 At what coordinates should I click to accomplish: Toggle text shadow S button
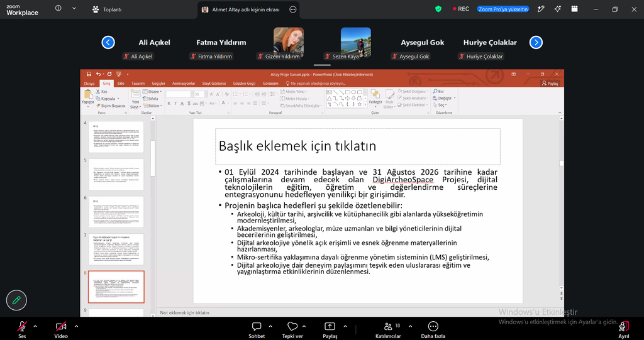(189, 104)
